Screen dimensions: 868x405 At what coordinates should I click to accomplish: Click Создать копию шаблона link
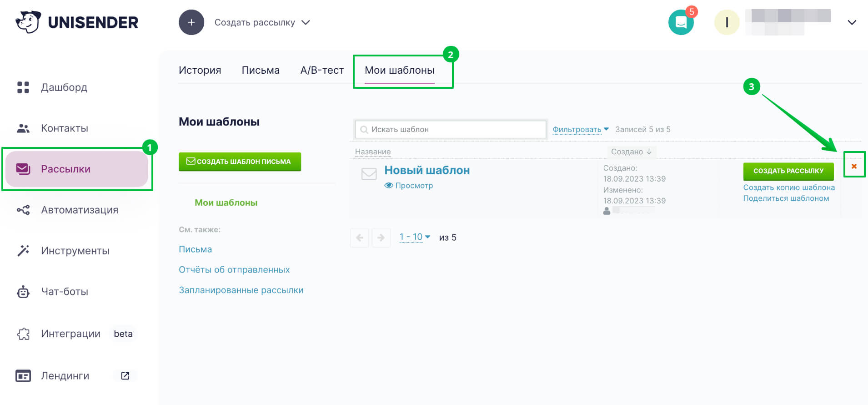(789, 187)
